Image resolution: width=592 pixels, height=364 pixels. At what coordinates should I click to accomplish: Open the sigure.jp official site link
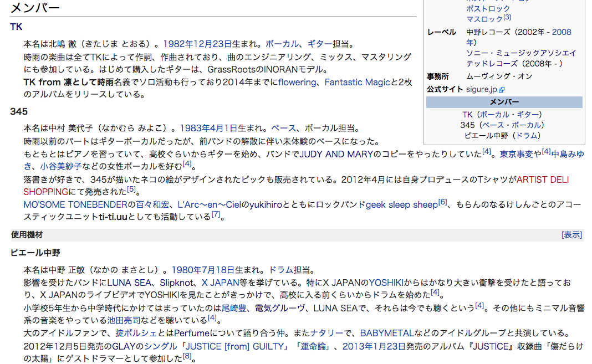tap(481, 89)
